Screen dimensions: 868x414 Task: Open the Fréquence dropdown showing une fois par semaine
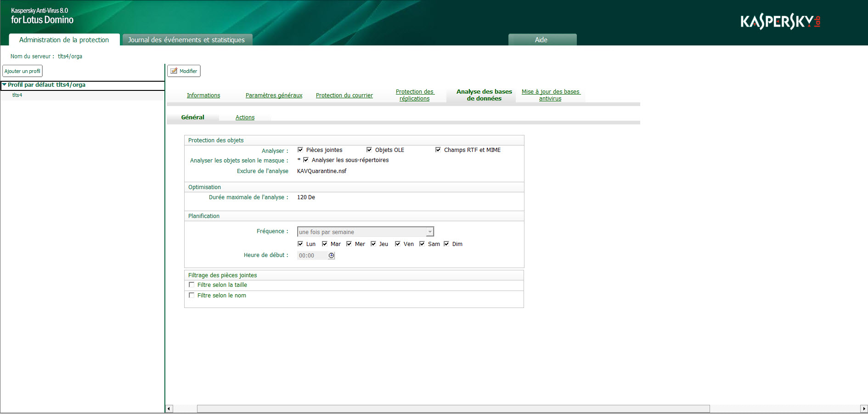click(429, 231)
